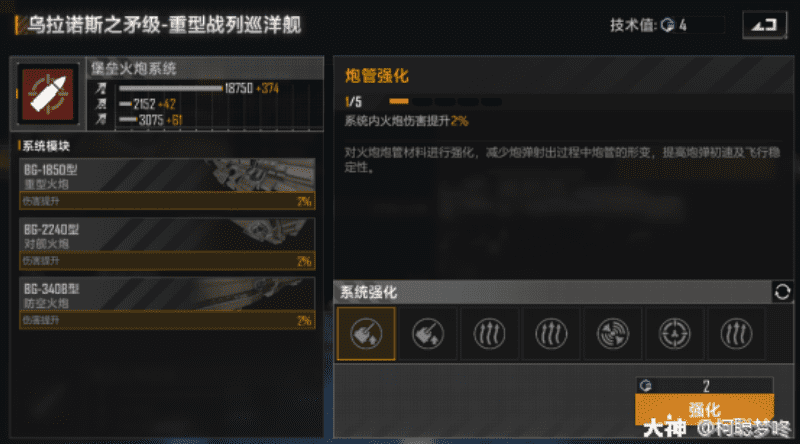800x444 pixels.
Task: Click the 伤害提升 2% bar under BG-1850型
Action: (167, 201)
